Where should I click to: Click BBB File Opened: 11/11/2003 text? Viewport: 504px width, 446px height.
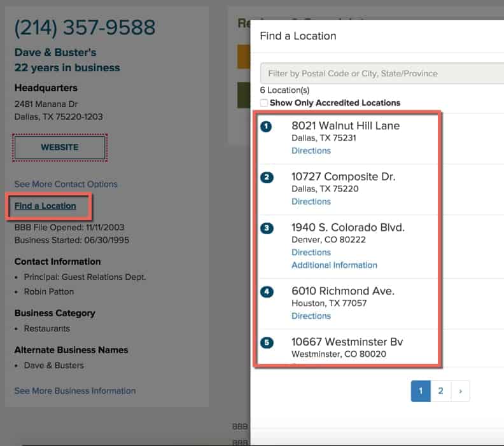coord(69,227)
